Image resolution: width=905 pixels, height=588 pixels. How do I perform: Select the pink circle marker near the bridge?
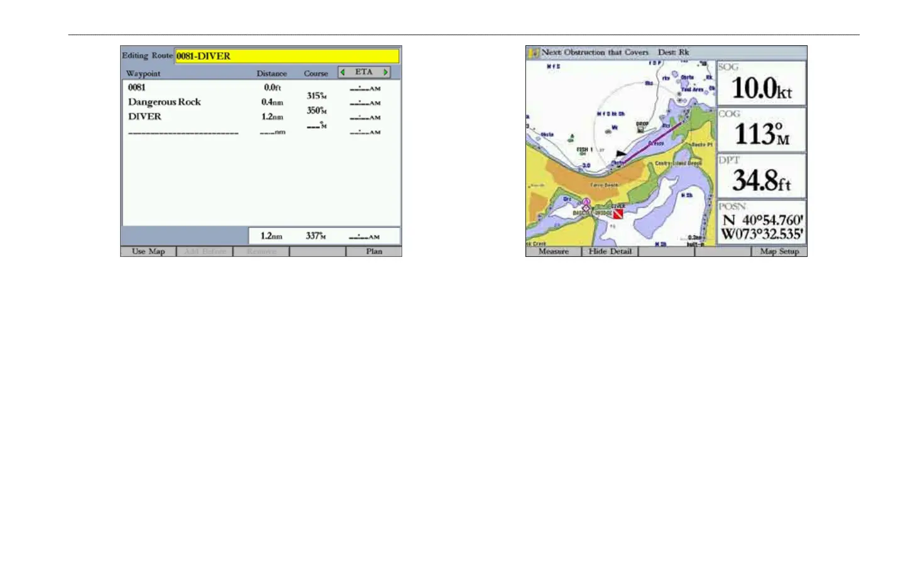click(x=586, y=202)
